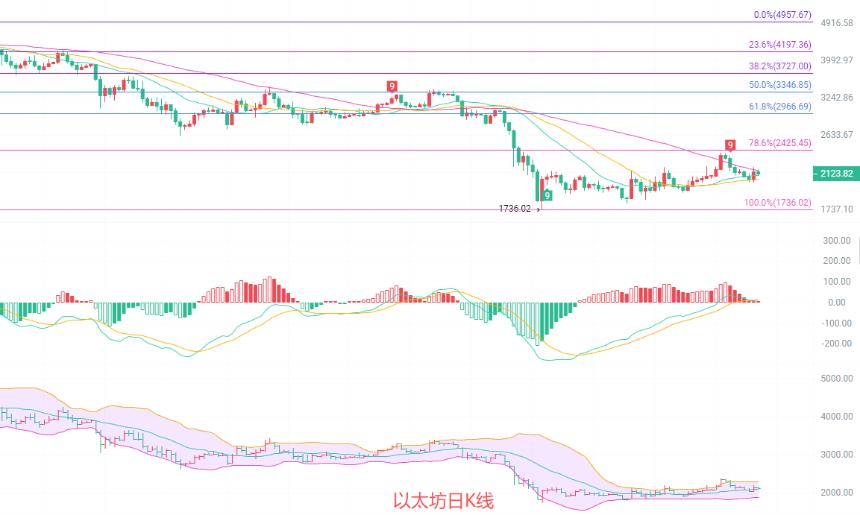Click the 61.8%(2966.69) retracement label
860x515 pixels.
pos(780,106)
